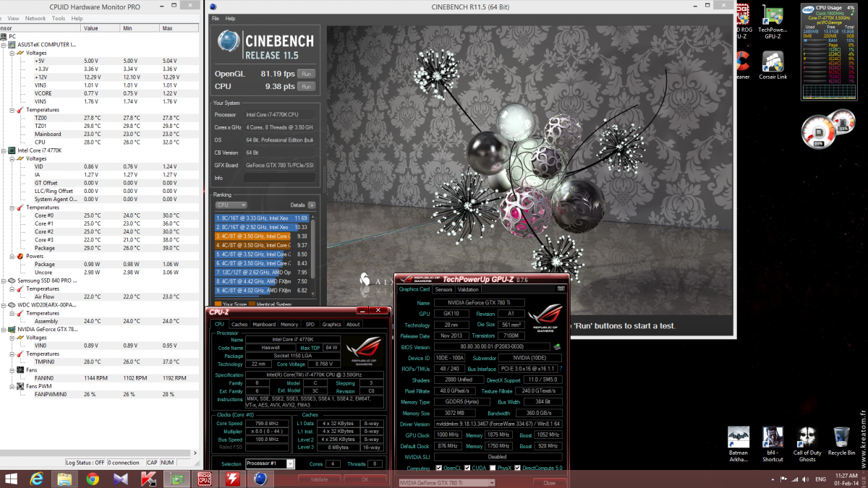Screen dimensions: 868x488
Task: Switch to the SPD tab in CPU-Z
Action: pyautogui.click(x=310, y=324)
